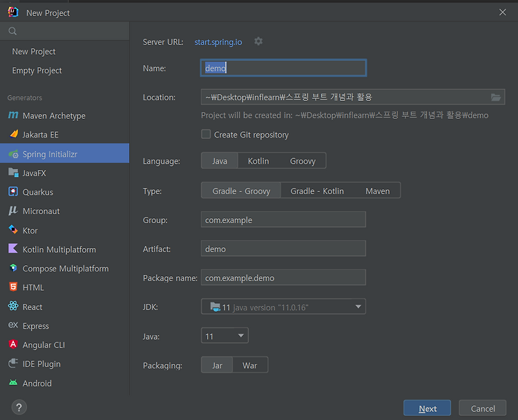Click the Compose Multiplatform icon
The height and width of the screenshot is (420, 518).
tap(13, 268)
